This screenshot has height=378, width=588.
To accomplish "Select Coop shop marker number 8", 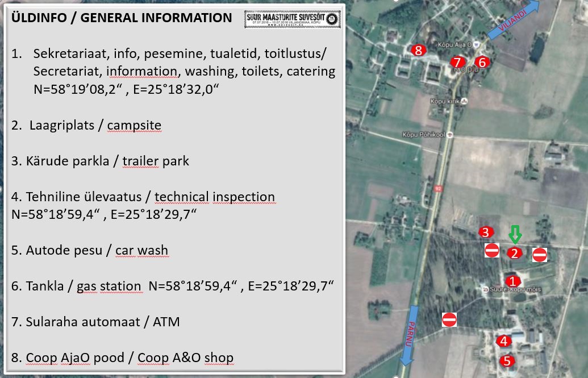I will pos(419,51).
